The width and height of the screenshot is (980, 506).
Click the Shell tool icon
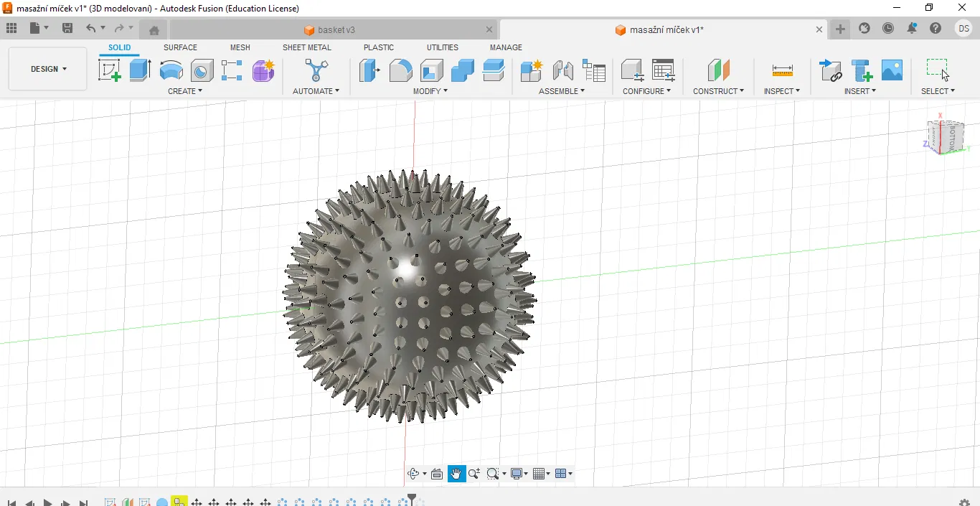431,70
